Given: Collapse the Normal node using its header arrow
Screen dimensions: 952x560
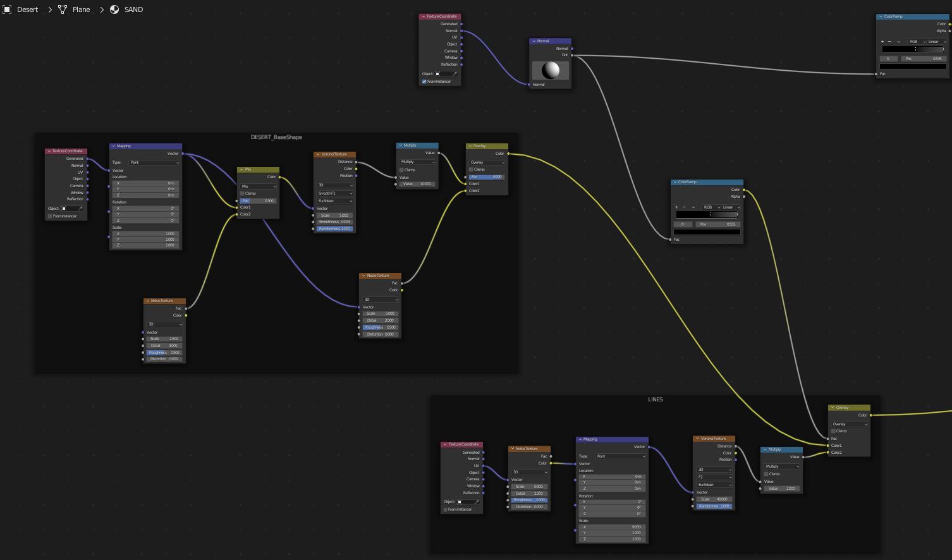Looking at the screenshot, I should 534,41.
